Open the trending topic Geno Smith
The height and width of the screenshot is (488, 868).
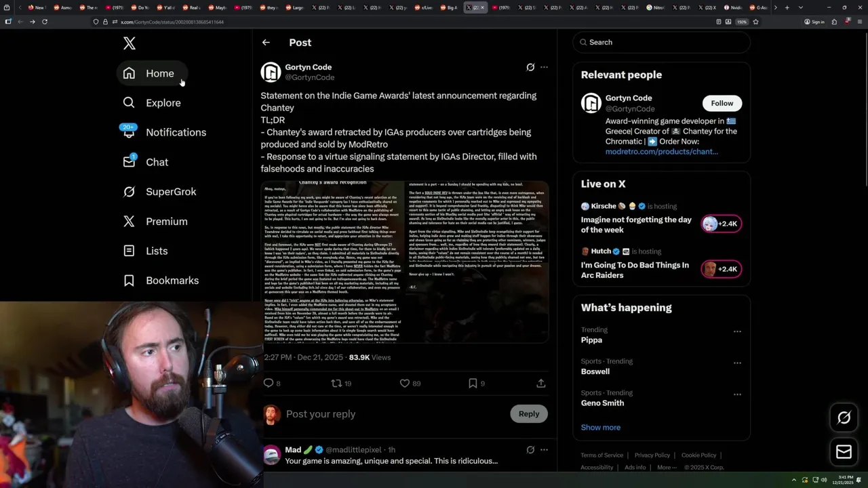coord(602,403)
